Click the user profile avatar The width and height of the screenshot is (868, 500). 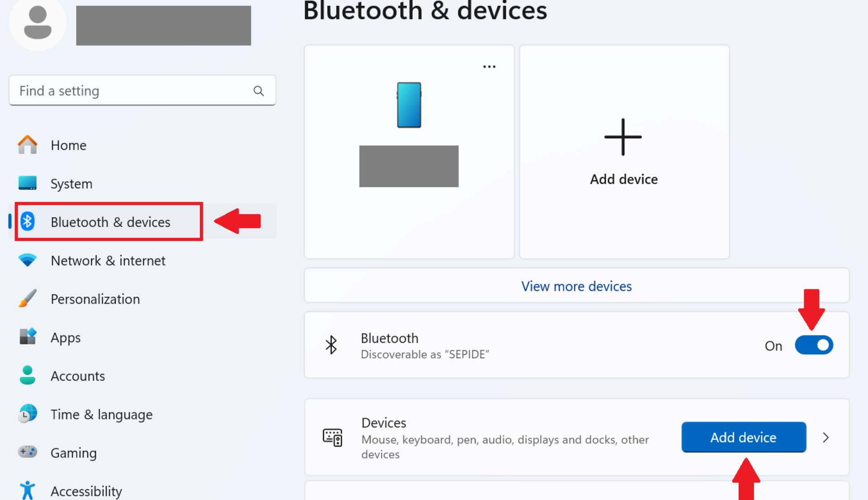(38, 23)
